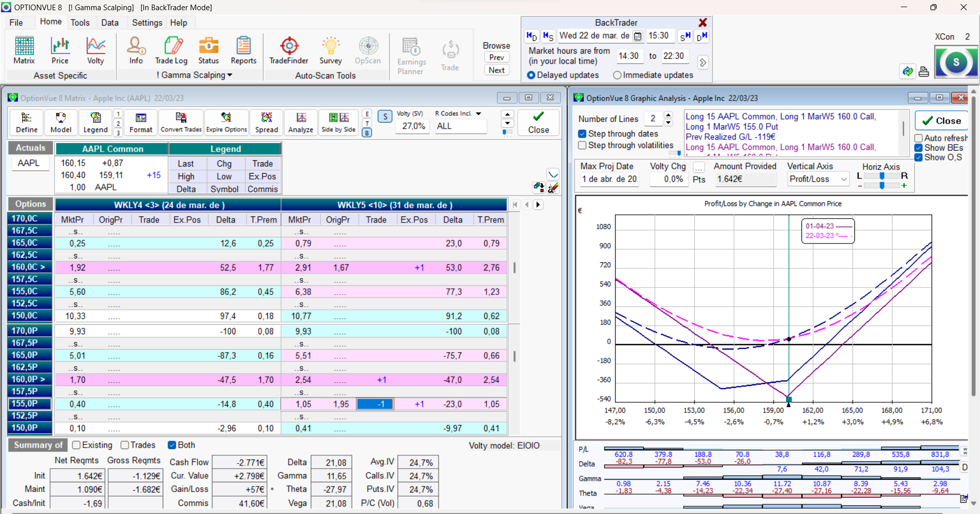Click the E toggle button in Matrix
The width and height of the screenshot is (980, 514).
pos(367,114)
